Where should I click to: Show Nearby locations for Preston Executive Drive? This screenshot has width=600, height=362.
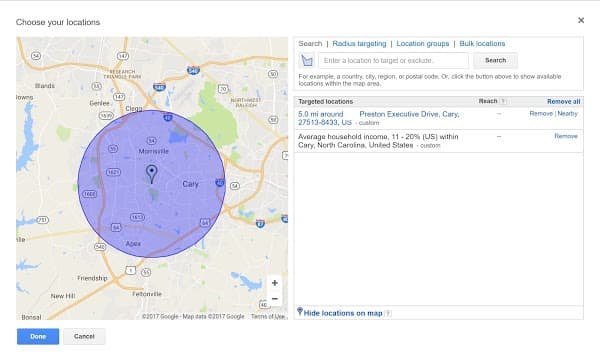567,114
